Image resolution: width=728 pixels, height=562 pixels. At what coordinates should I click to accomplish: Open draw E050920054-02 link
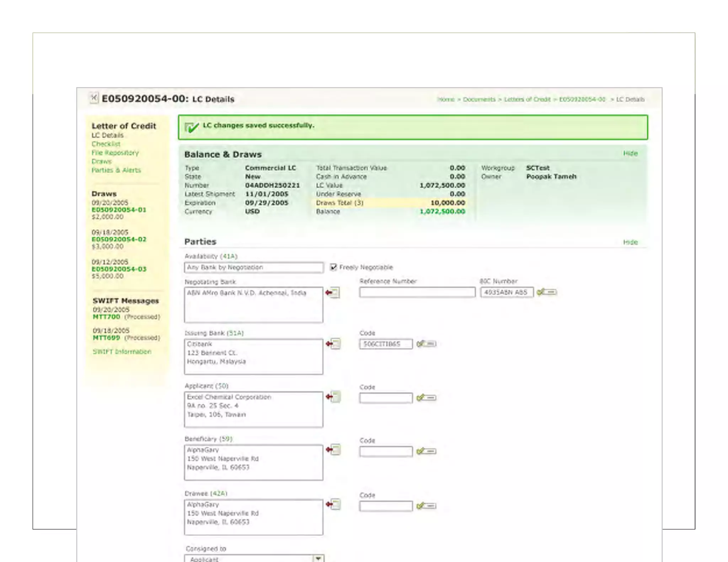[119, 239]
